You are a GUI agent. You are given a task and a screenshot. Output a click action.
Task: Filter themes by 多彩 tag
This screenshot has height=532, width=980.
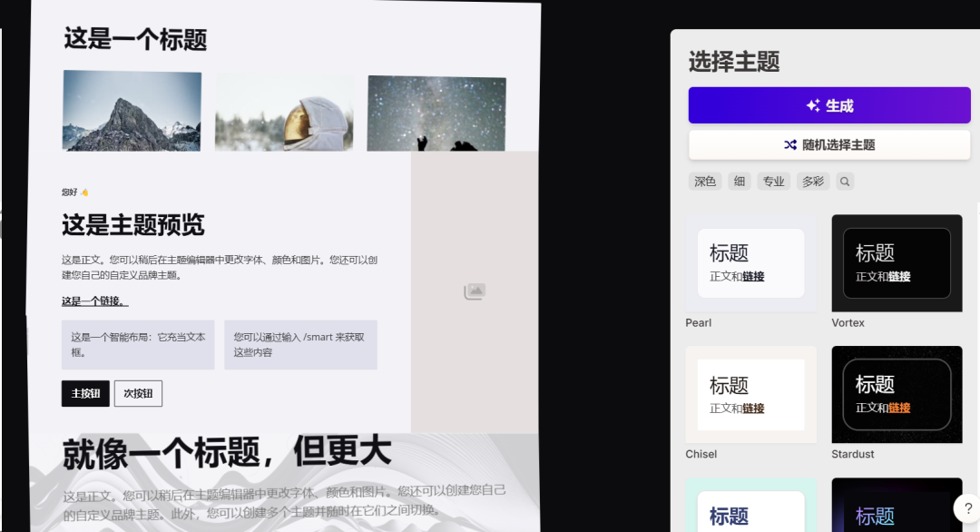pos(812,182)
